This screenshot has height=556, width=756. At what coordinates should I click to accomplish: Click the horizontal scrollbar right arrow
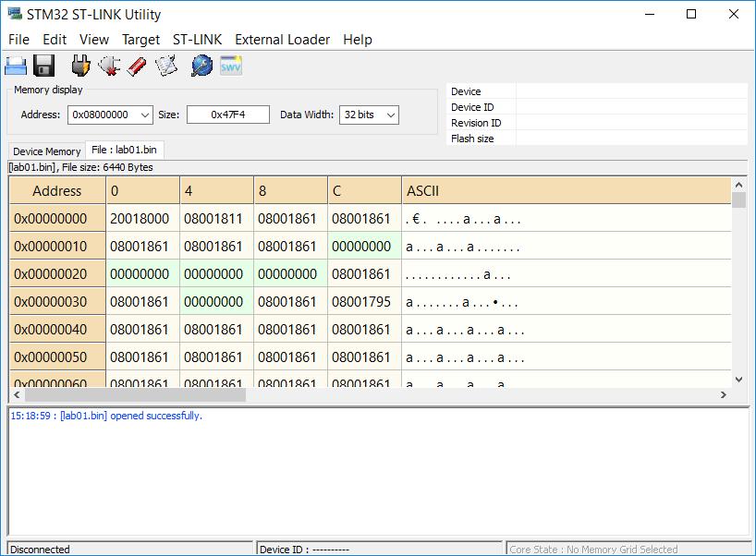(x=724, y=395)
